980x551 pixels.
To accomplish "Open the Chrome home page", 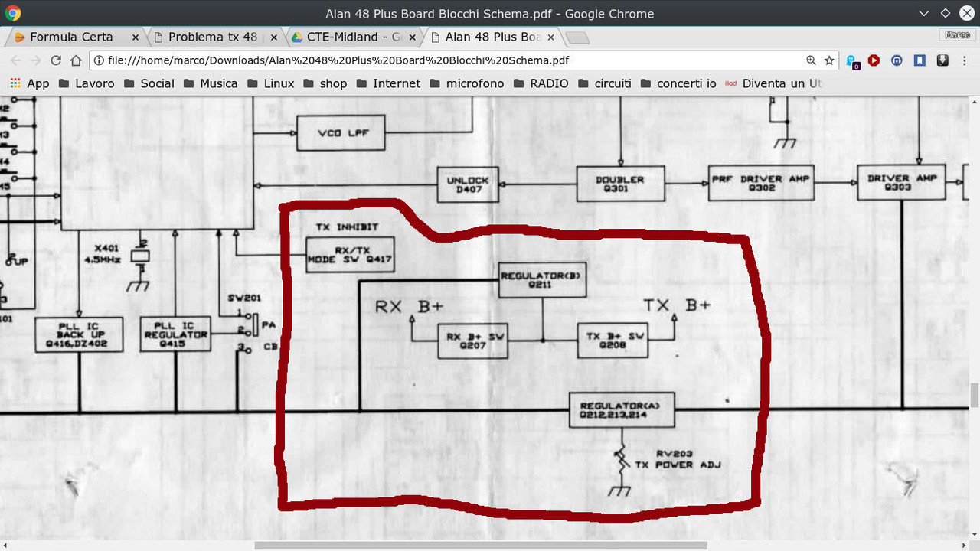I will pos(76,60).
